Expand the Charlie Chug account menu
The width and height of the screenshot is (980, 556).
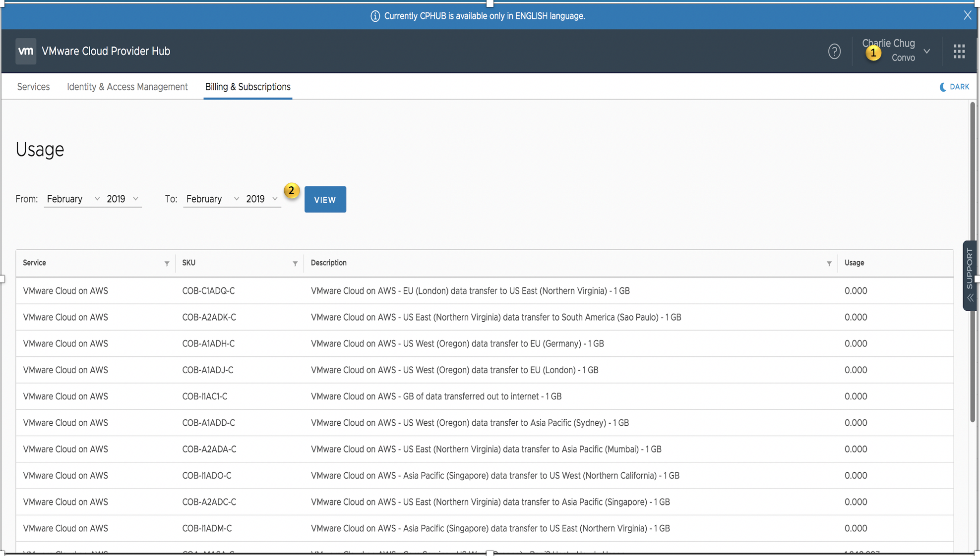(926, 51)
